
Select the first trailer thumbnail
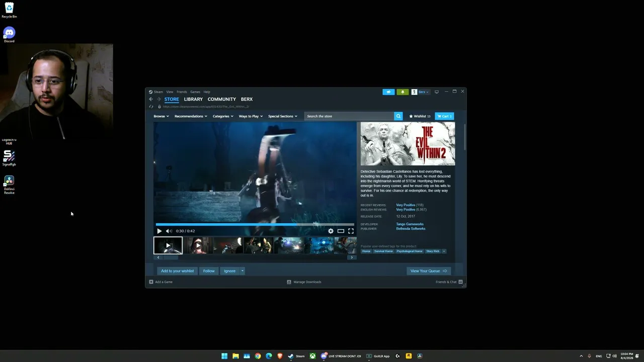[168, 245]
